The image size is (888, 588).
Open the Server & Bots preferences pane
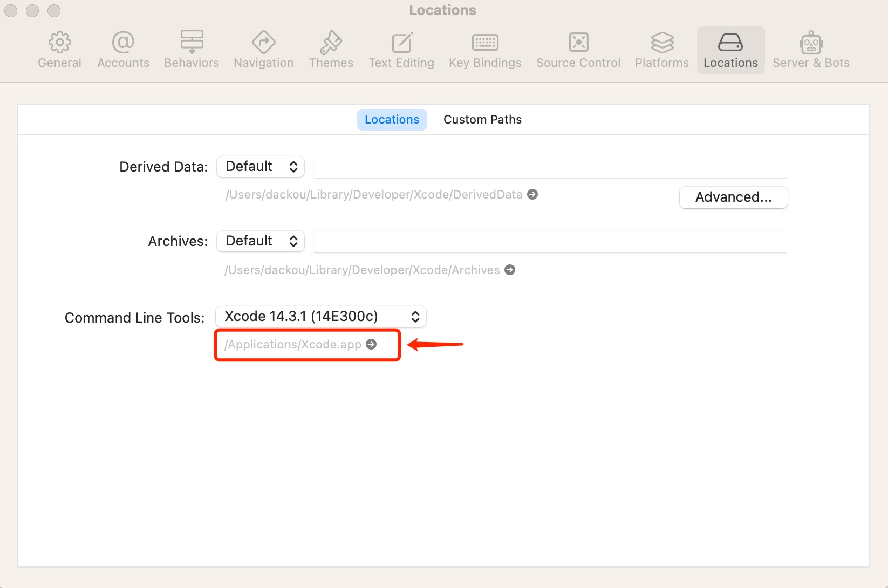pyautogui.click(x=811, y=50)
